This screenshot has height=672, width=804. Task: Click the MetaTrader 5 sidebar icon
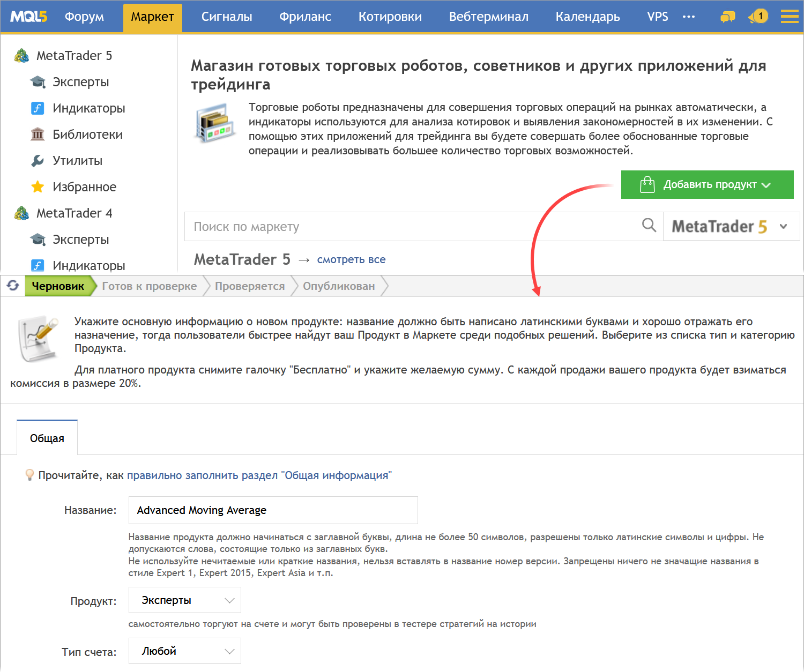[21, 56]
